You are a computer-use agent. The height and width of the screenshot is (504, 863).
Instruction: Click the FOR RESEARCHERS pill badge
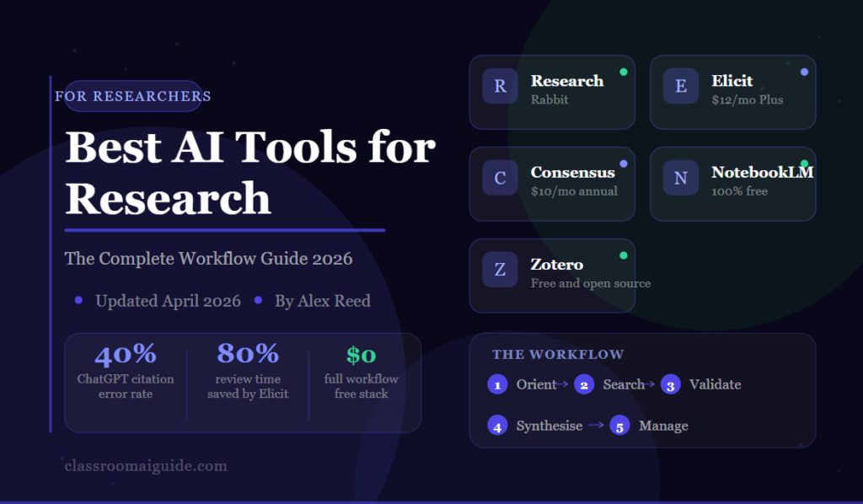(133, 96)
